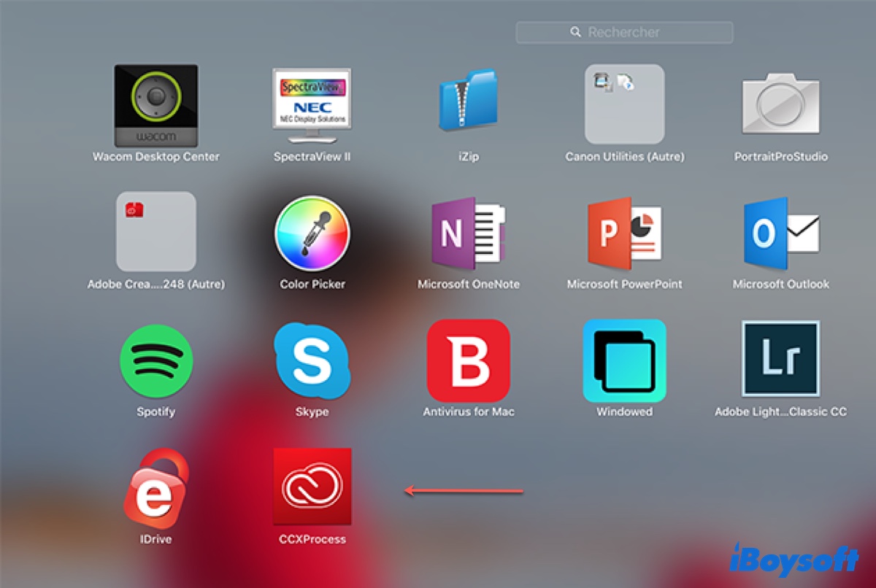The height and width of the screenshot is (588, 876).
Task: Launch Color Picker app
Action: tap(312, 233)
